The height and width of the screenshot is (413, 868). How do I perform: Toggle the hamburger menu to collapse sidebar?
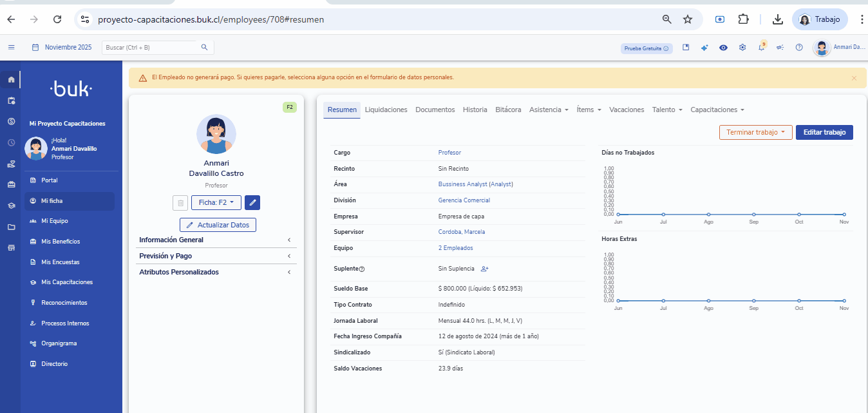click(x=11, y=47)
